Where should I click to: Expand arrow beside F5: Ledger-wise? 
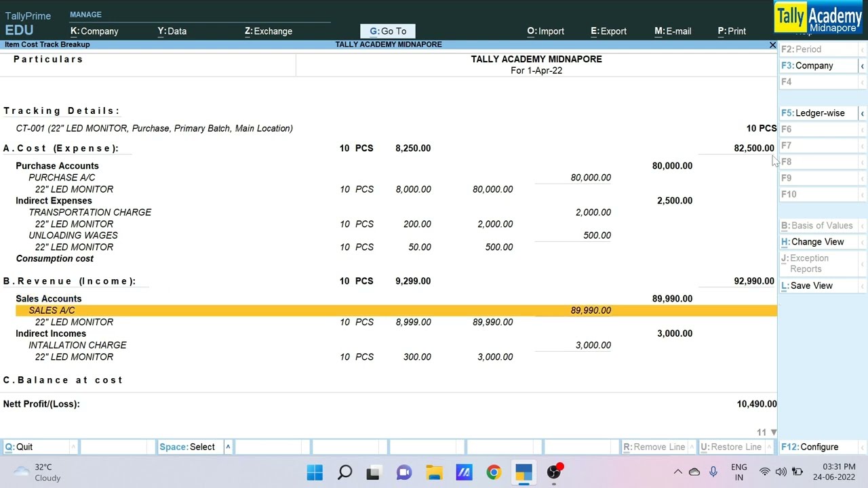point(862,113)
